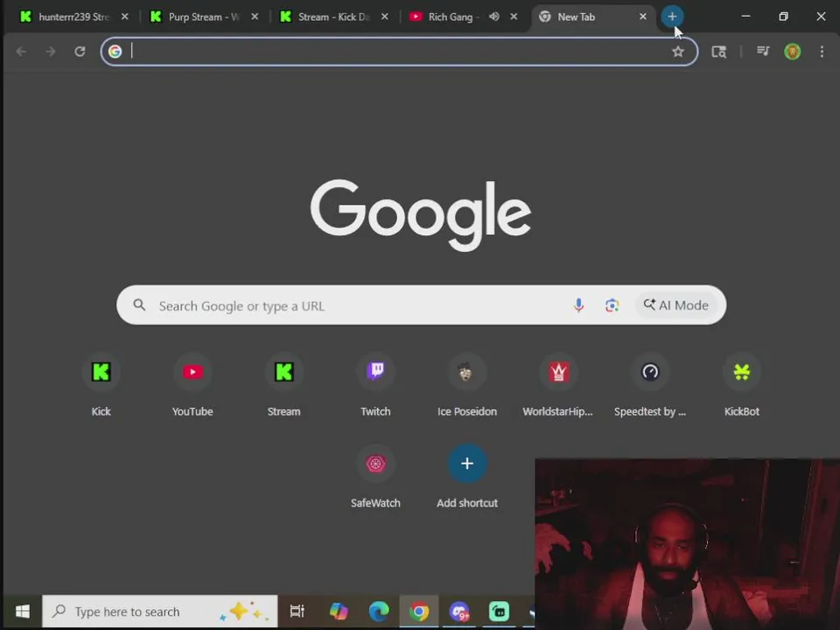Open a new tab with the plus button
This screenshot has width=840, height=630.
point(672,17)
